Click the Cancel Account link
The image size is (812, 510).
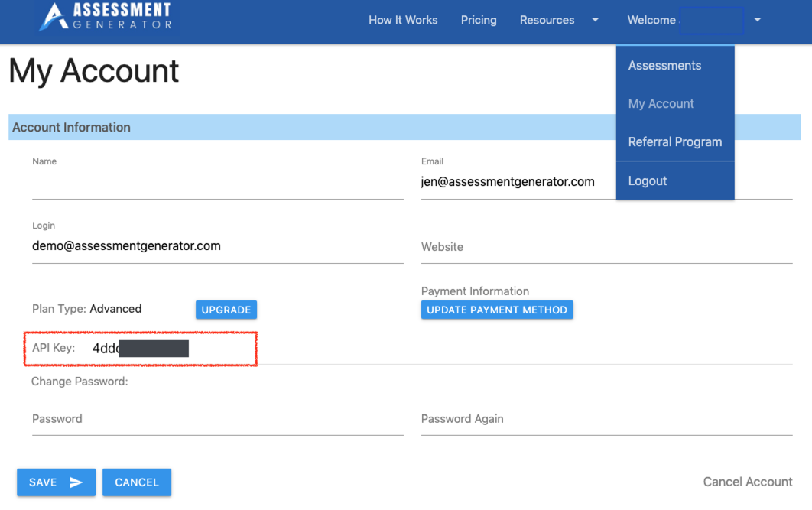(x=747, y=482)
